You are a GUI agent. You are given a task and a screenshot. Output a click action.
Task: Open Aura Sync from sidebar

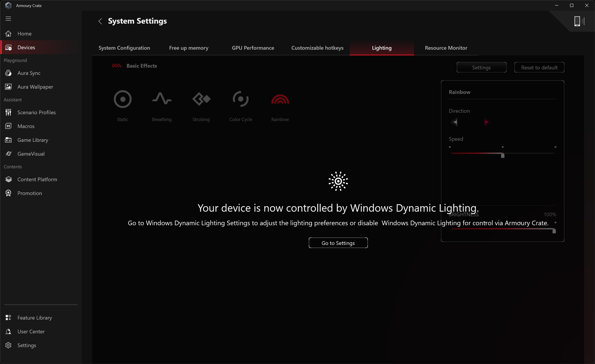(29, 73)
